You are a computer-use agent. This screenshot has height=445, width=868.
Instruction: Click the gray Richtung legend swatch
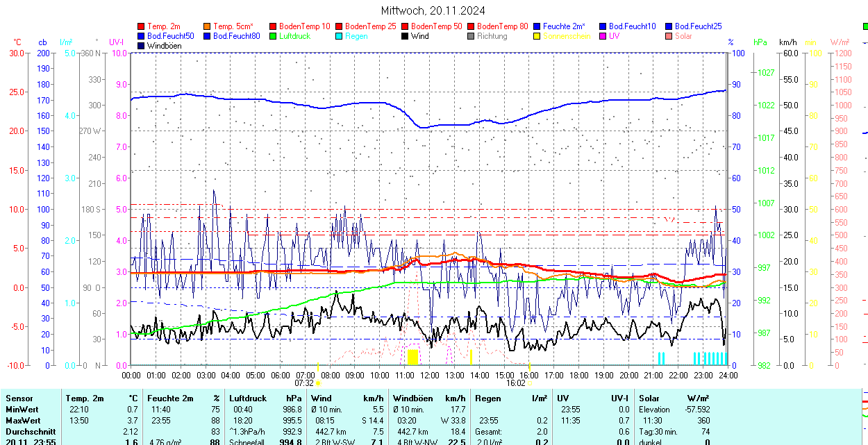tap(471, 36)
